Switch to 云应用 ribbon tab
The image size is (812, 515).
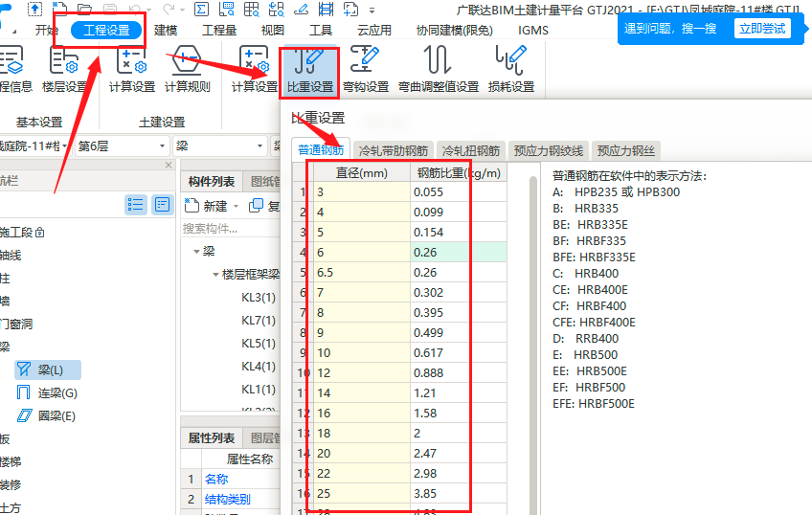(374, 30)
